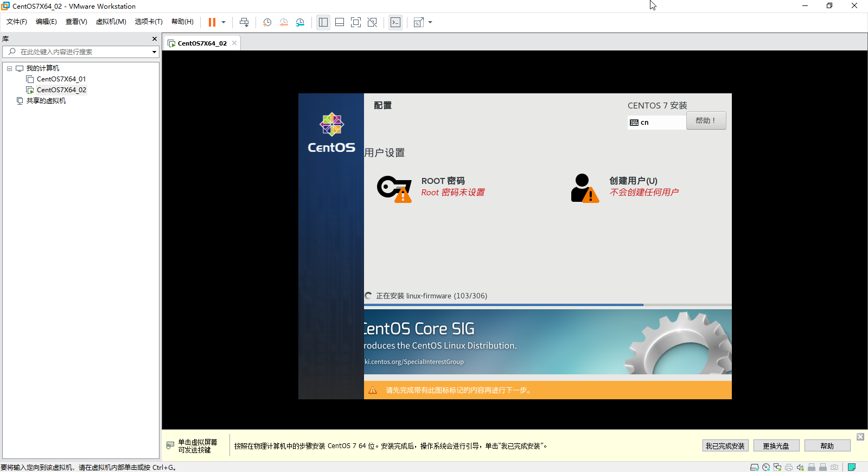
Task: Select CentOS7X64_02 in the library tree
Action: point(61,90)
